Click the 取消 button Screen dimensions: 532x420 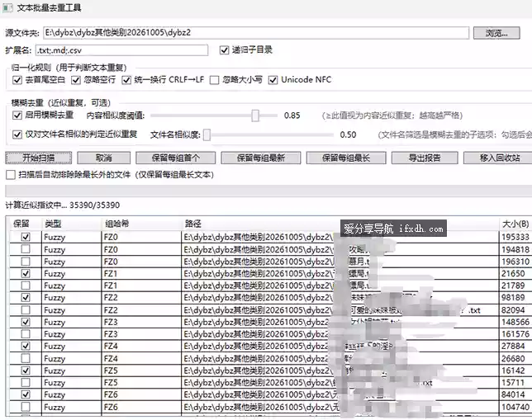103,158
